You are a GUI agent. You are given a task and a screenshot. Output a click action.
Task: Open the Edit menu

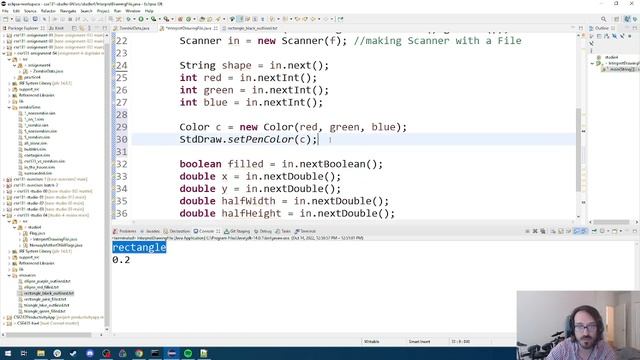click(x=16, y=11)
